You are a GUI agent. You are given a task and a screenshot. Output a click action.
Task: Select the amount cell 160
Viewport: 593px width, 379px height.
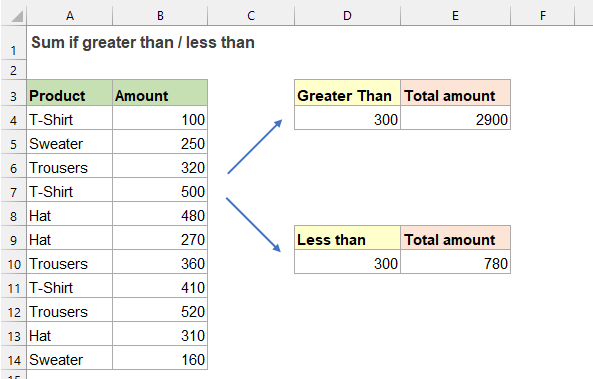pyautogui.click(x=160, y=358)
